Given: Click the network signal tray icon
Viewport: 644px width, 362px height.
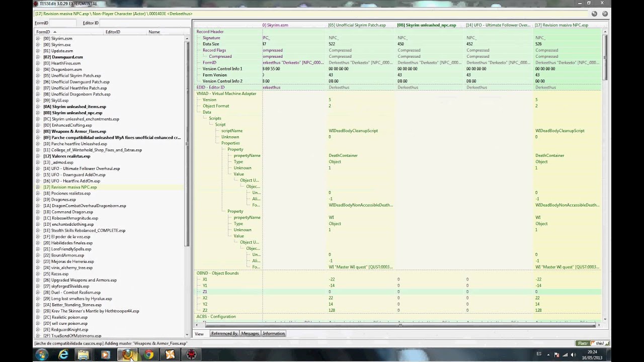Looking at the screenshot, I should tap(566, 355).
